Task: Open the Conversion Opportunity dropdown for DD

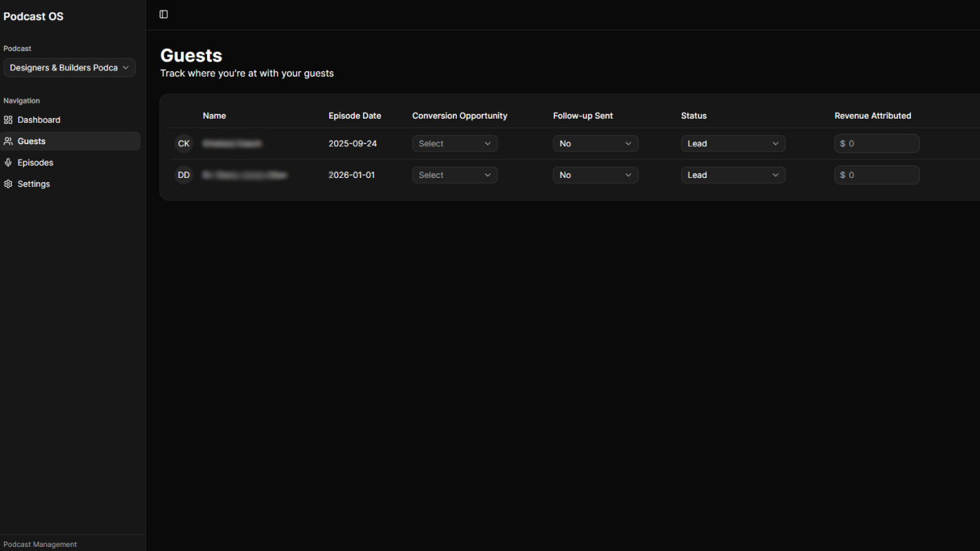Action: point(455,174)
